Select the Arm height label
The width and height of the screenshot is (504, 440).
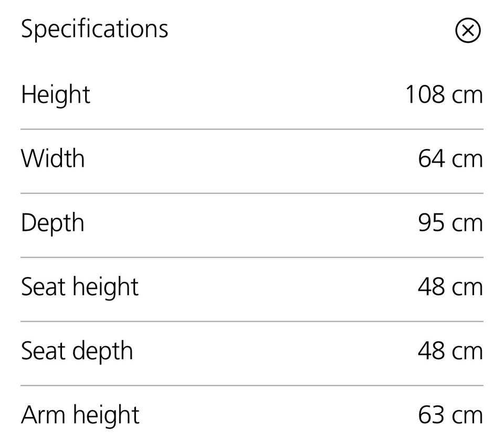[80, 415]
